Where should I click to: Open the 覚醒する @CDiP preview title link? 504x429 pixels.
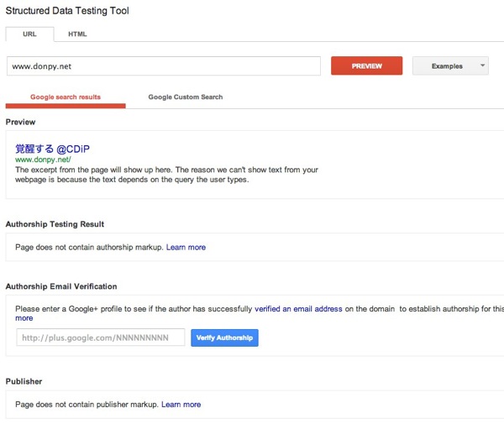pos(52,149)
